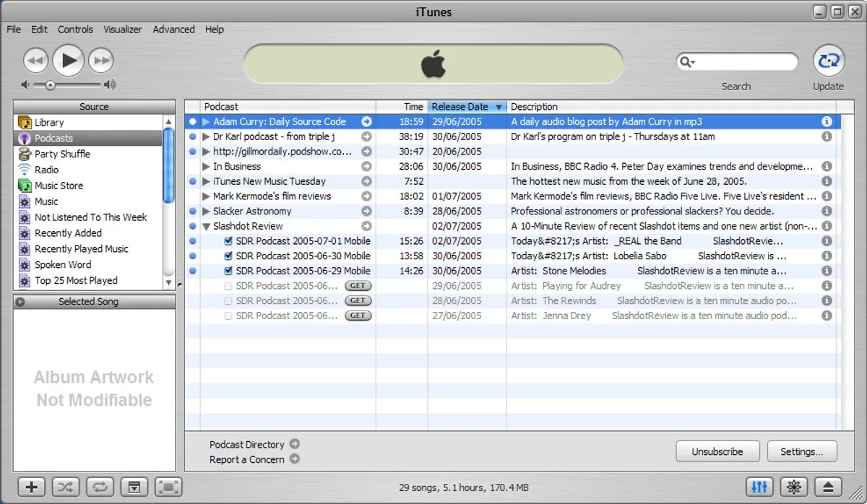Click info icon for Adam Curry podcast
Screen dimensions: 867x504
pos(827,122)
